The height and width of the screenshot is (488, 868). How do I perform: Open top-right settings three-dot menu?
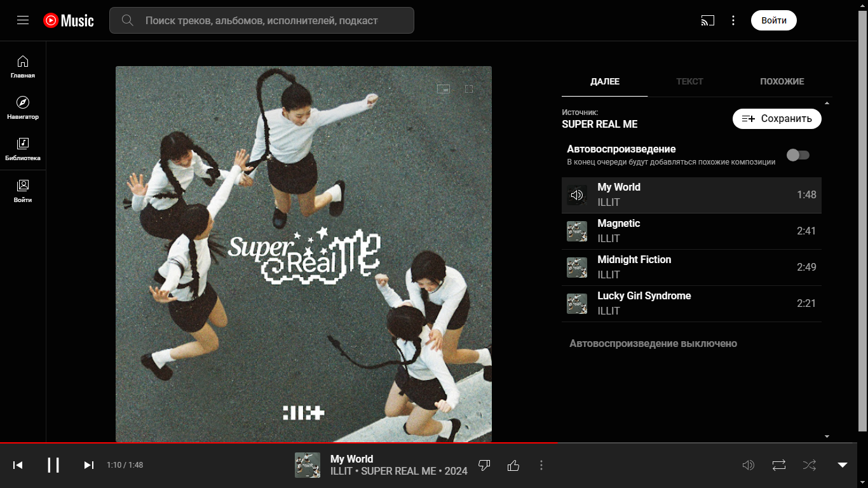point(733,20)
